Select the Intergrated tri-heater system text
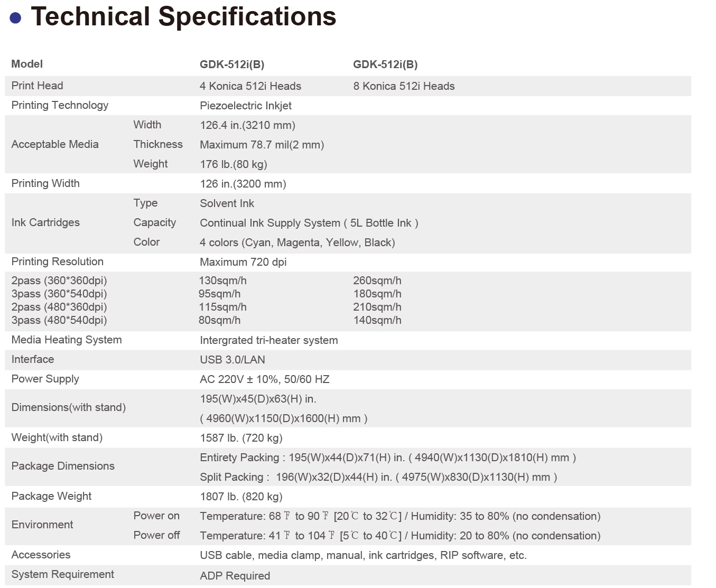This screenshot has width=716, height=588. pos(268,340)
